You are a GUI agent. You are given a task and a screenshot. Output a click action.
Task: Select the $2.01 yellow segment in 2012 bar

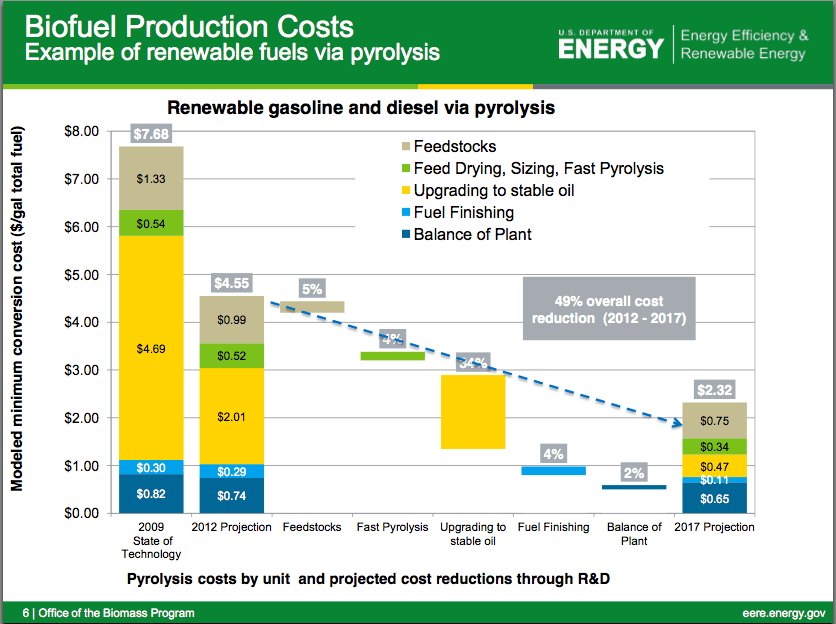click(232, 416)
